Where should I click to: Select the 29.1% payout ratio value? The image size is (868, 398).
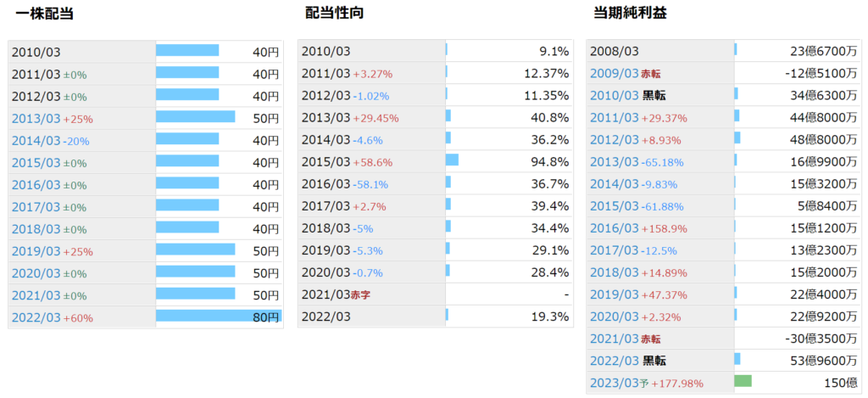549,250
